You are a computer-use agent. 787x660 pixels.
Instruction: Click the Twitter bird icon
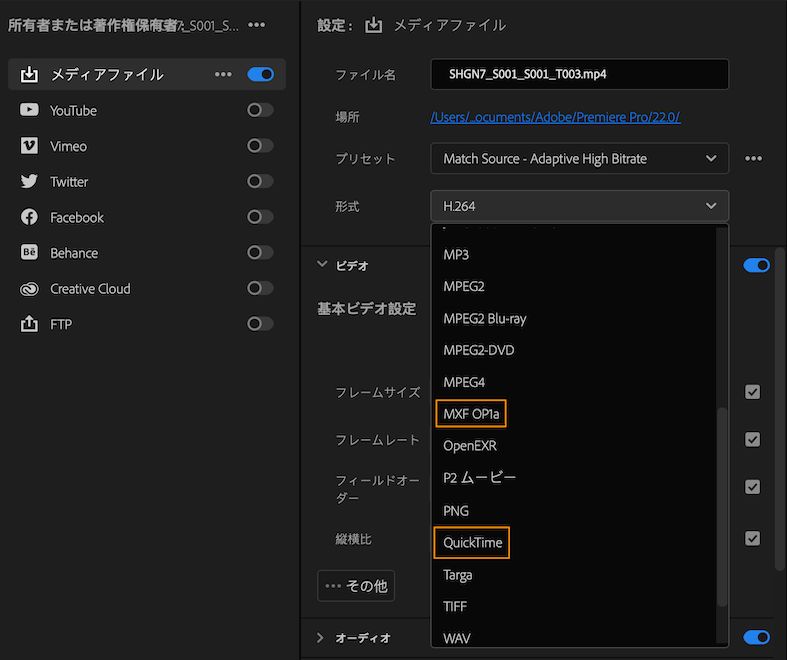pos(29,182)
